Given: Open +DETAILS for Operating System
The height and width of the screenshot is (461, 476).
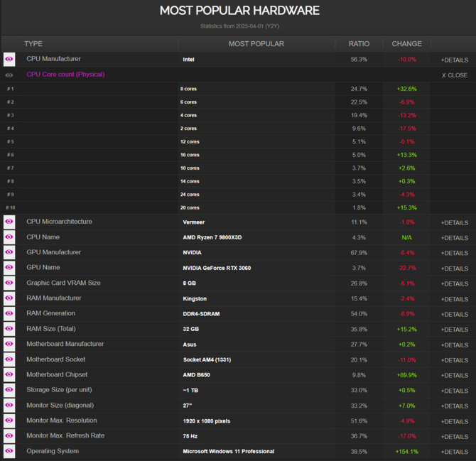Looking at the screenshot, I should tap(455, 452).
